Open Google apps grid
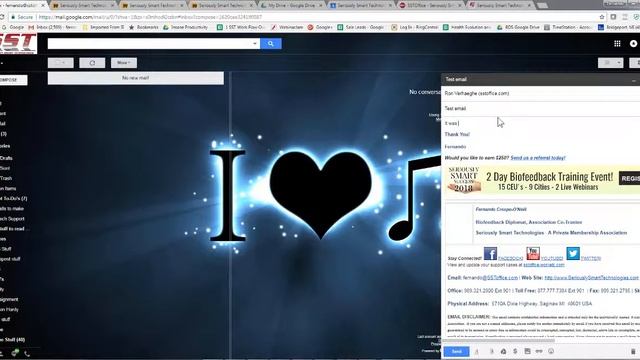640x360 pixels. pyautogui.click(x=617, y=44)
